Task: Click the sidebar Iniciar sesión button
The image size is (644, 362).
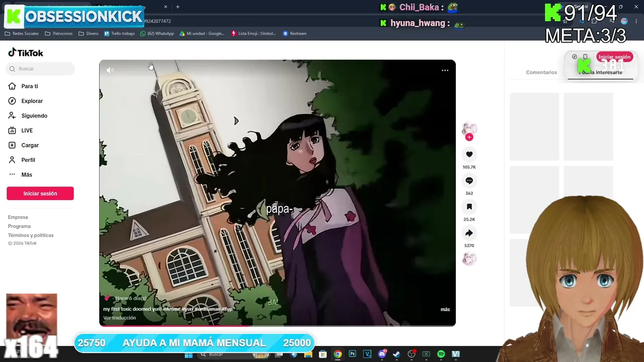Action: coord(40,194)
